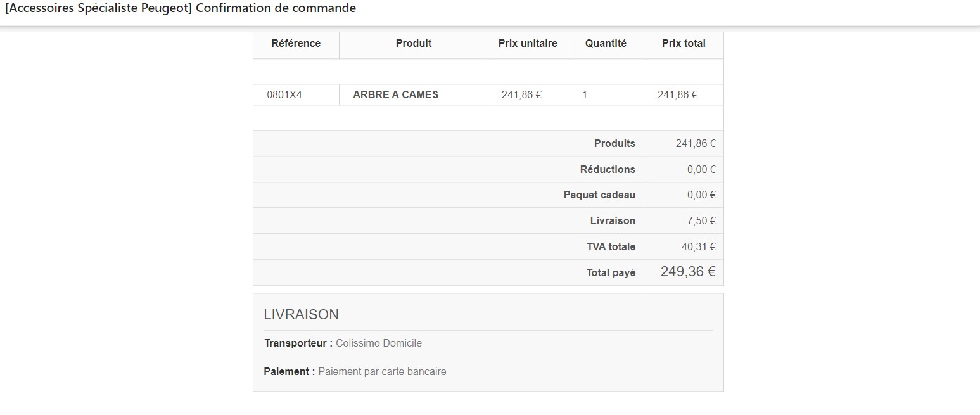The width and height of the screenshot is (980, 415).
Task: Click the 'Produits' subtotal label
Action: [614, 144]
